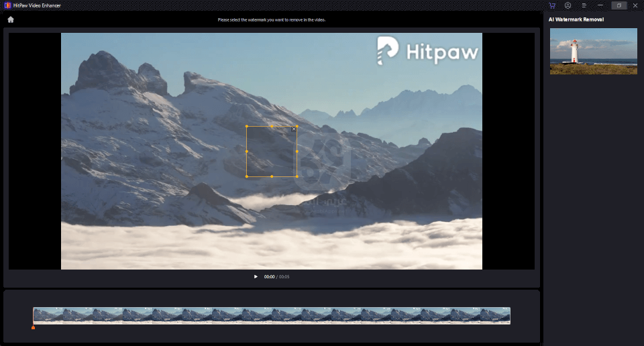This screenshot has width=644, height=346.
Task: Click the left-middle handle of selection box
Action: point(246,152)
